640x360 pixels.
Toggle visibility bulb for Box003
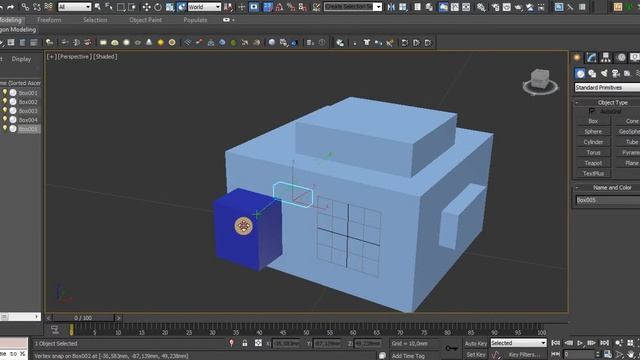(x=5, y=111)
